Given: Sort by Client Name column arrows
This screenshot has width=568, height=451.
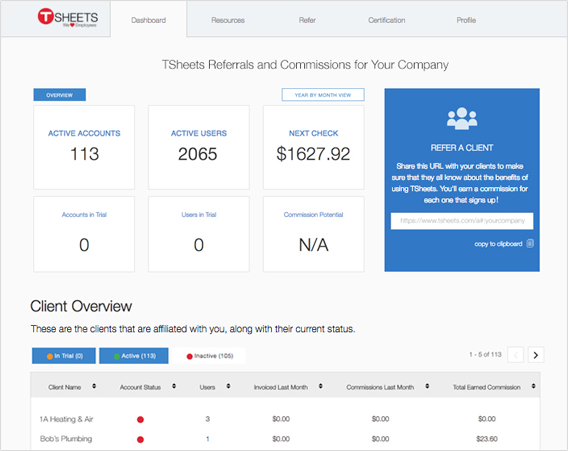Looking at the screenshot, I should click(94, 386).
